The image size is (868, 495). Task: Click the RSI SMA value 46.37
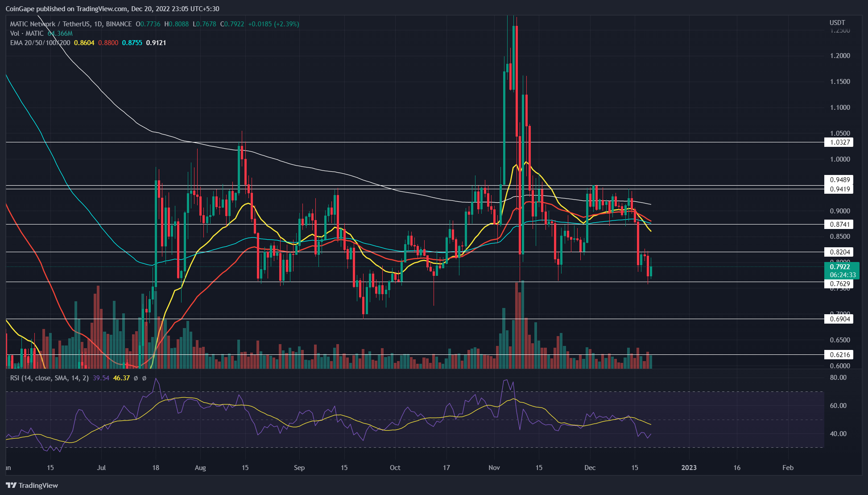[121, 378]
